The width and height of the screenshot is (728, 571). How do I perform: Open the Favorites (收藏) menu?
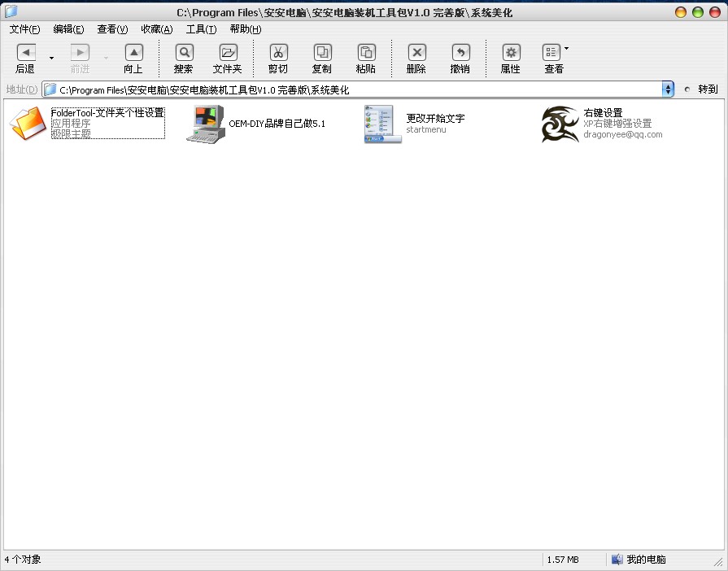pos(156,29)
